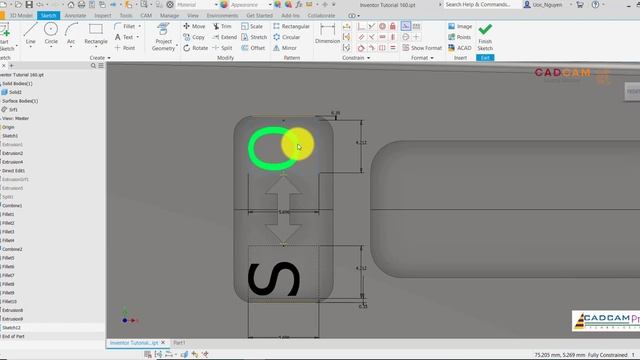Switch to Annotate tab
Viewport: 640px width, 360px height.
pyautogui.click(x=76, y=16)
